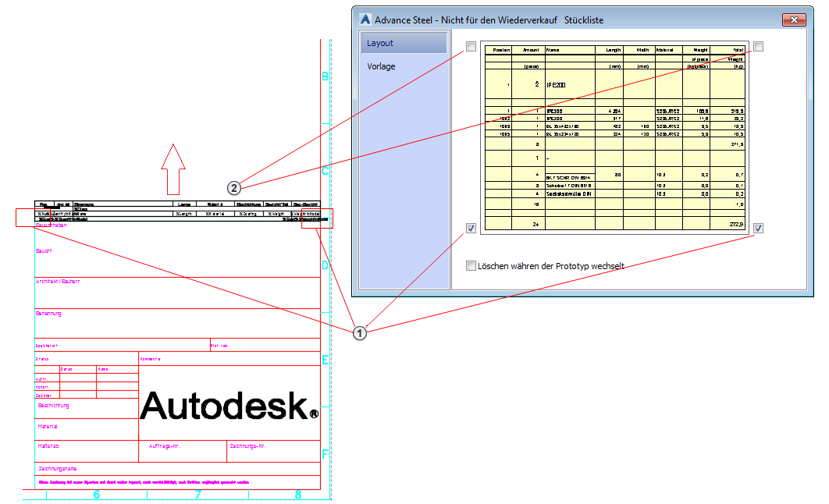Toggle 'Löschen währen der Prototyp wechselt' checkbox

click(x=471, y=266)
